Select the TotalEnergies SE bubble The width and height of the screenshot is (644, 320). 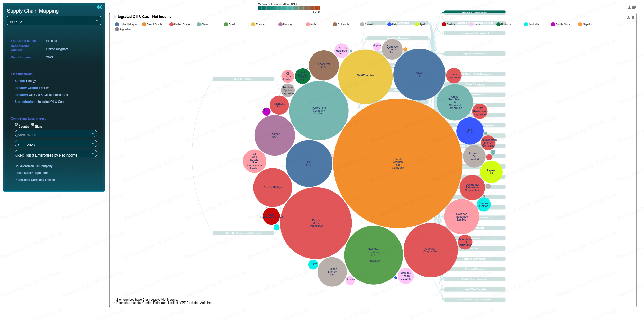365,77
